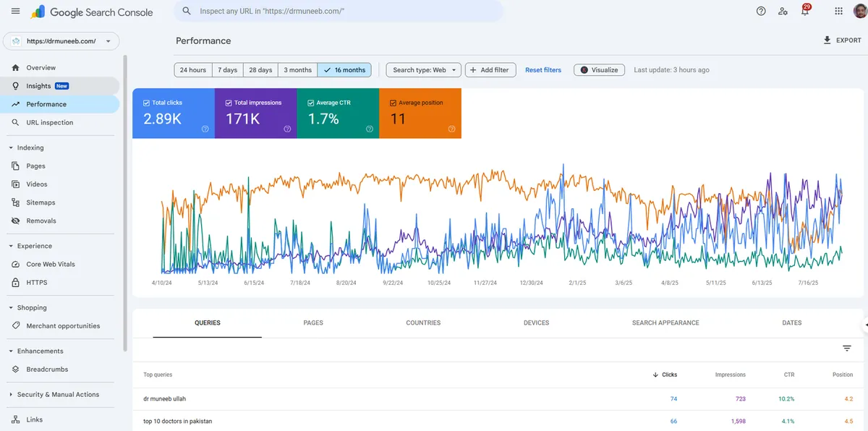Click the Merchant opportunities tag icon
The height and width of the screenshot is (431, 868).
[x=15, y=325]
